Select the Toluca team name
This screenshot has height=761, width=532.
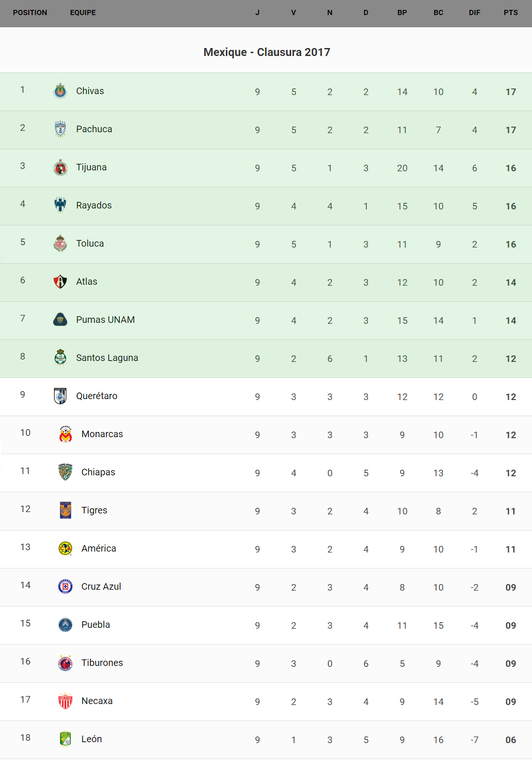pos(90,243)
